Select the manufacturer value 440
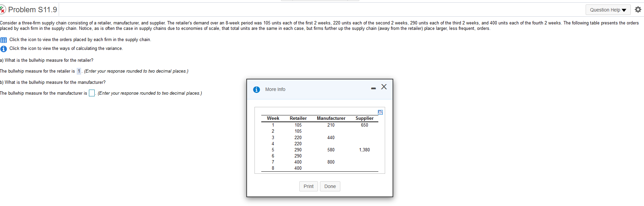 331,137
